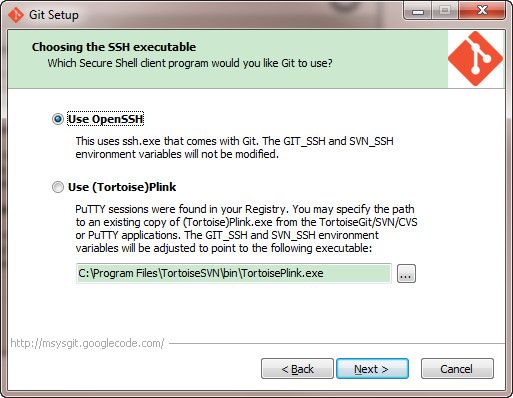Click the msysgit.googlecode.com URL text

pyautogui.click(x=87, y=343)
